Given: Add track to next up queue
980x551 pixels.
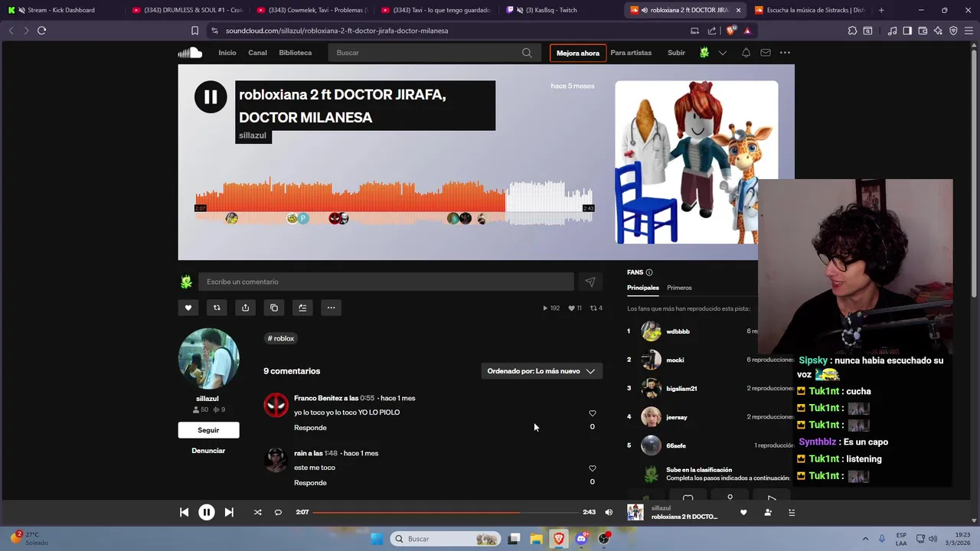Looking at the screenshot, I should [302, 308].
